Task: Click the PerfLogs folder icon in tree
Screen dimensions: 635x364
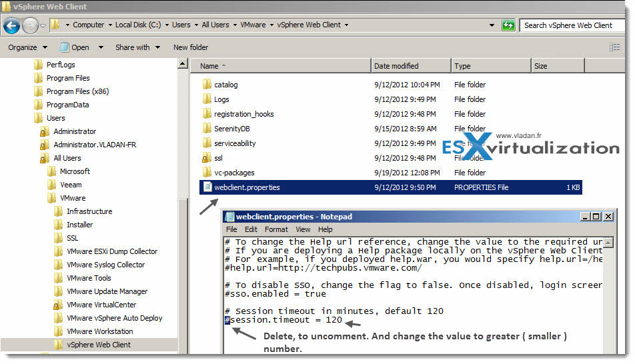Action: point(39,65)
